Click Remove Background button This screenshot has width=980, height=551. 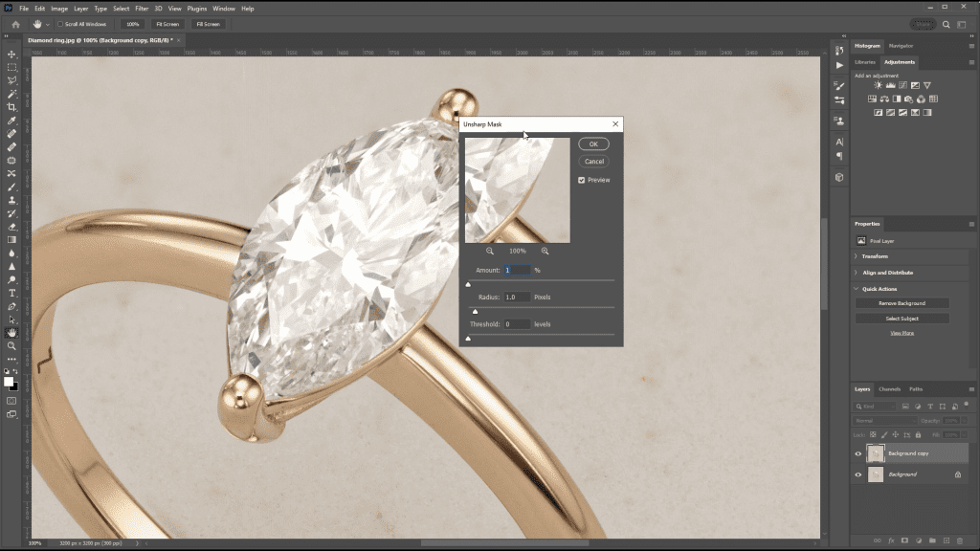[902, 303]
